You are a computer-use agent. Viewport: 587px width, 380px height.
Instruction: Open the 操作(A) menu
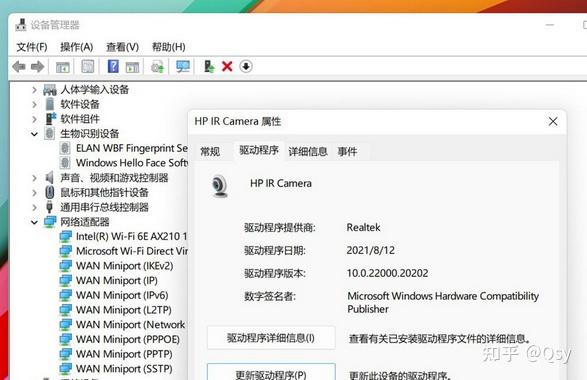click(x=76, y=47)
